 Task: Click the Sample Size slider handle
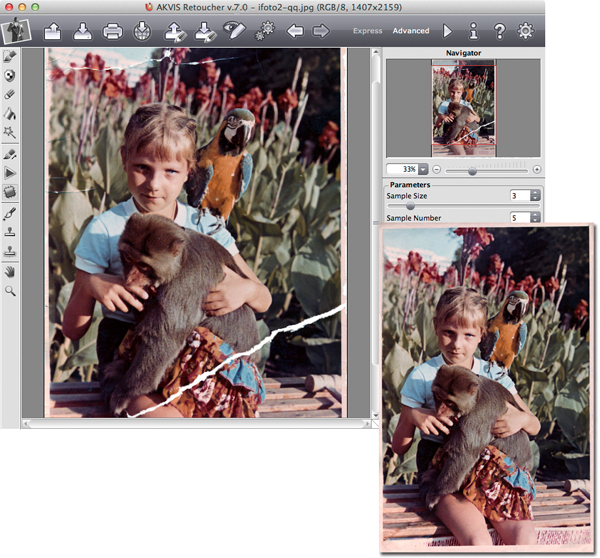(x=410, y=207)
